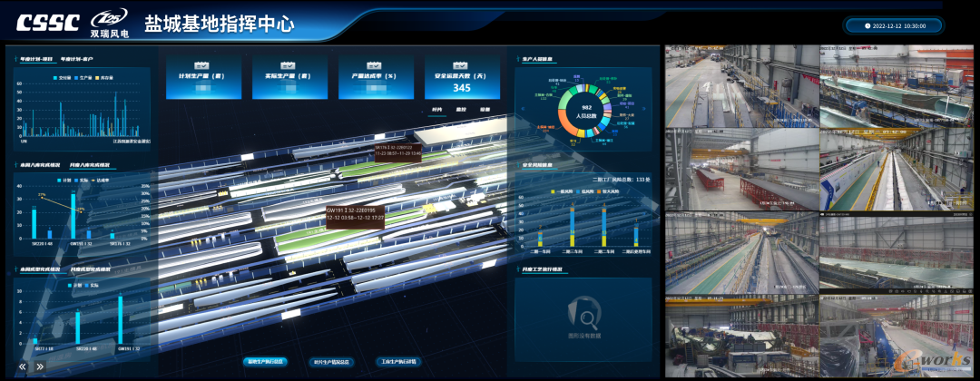Click the 叶片生产情况总览 button
This screenshot has width=980, height=381.
coord(330,361)
